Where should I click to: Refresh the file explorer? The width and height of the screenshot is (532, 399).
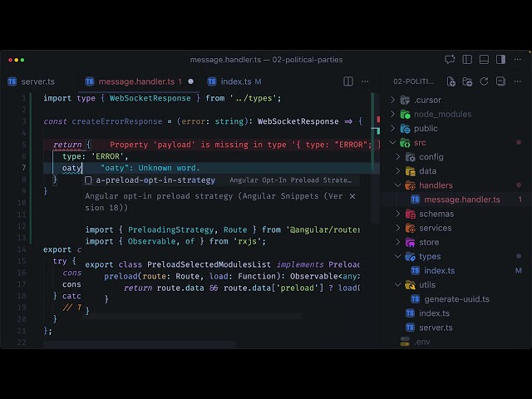(484, 81)
